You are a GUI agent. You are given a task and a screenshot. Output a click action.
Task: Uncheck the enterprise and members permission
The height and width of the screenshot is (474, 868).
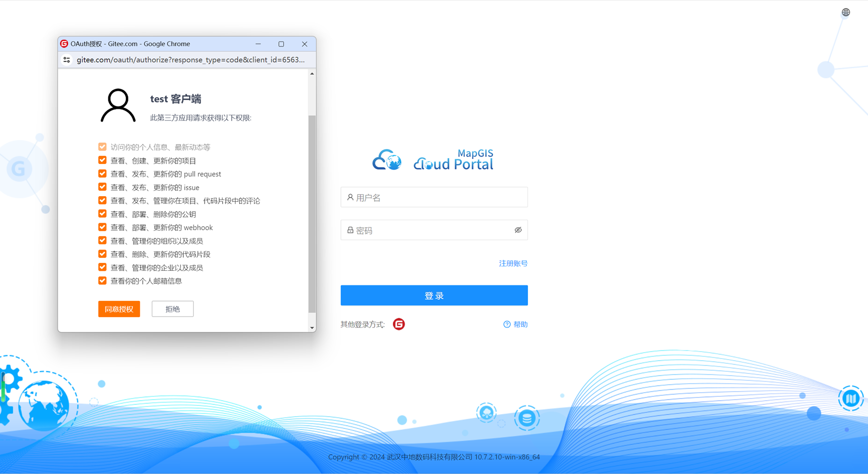[102, 267]
